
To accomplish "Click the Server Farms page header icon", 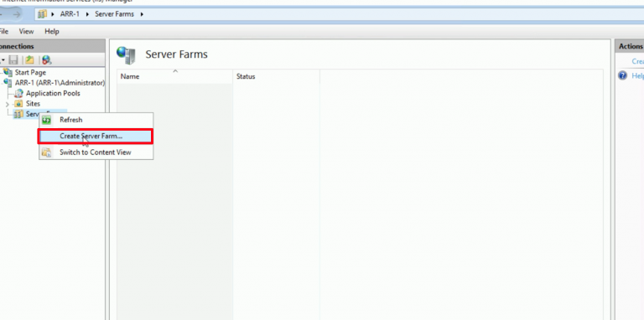I will coord(126,55).
